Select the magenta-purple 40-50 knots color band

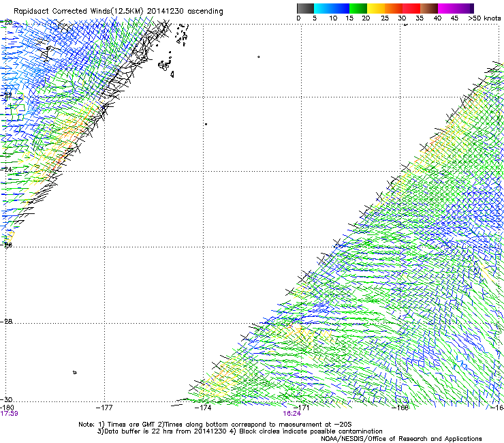tap(456, 8)
